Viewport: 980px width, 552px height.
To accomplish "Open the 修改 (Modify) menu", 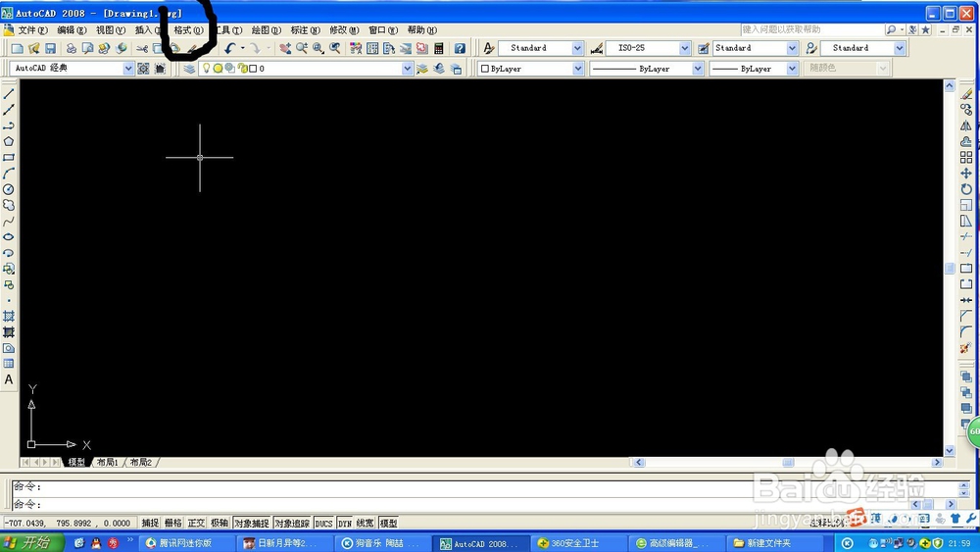I will [344, 30].
